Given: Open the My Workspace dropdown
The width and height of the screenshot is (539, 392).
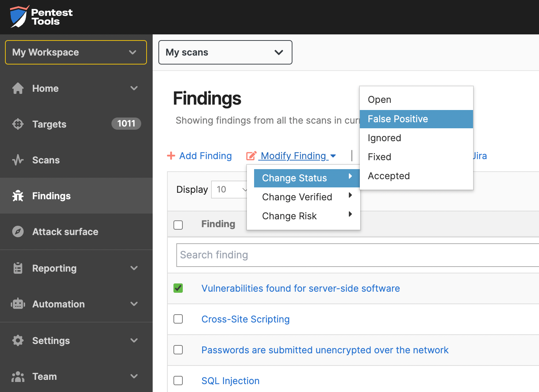Looking at the screenshot, I should tap(76, 52).
